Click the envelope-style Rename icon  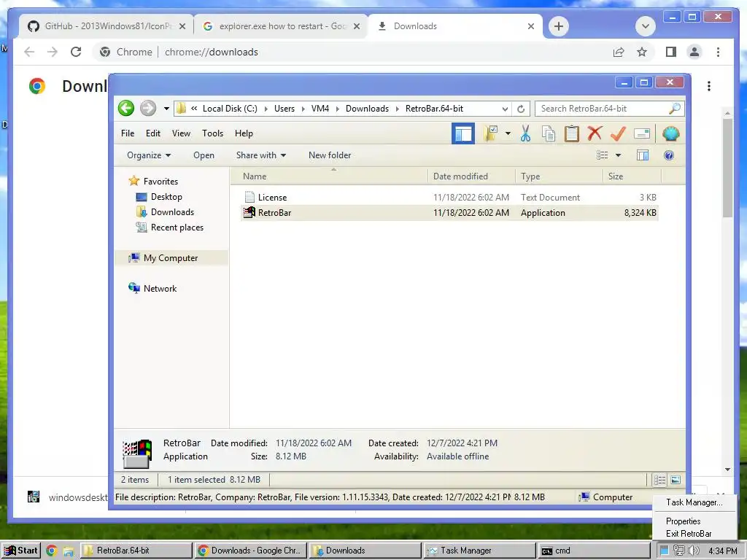(642, 134)
